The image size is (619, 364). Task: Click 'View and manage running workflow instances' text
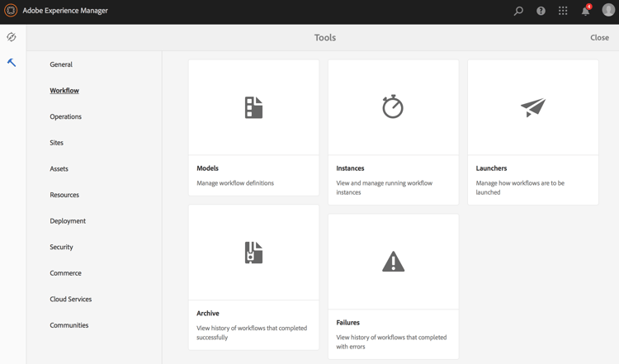tap(384, 187)
